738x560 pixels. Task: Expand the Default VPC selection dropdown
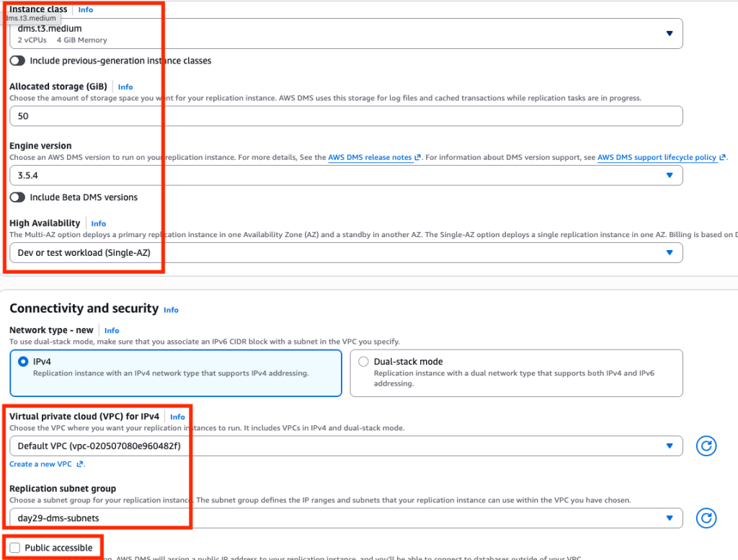tap(346, 445)
